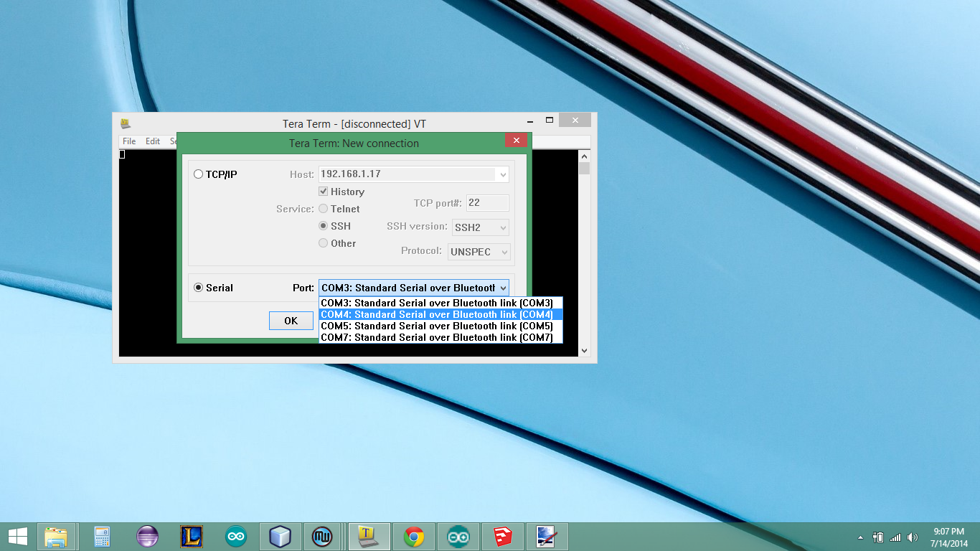Open the MW circular taskbar icon

tap(323, 537)
